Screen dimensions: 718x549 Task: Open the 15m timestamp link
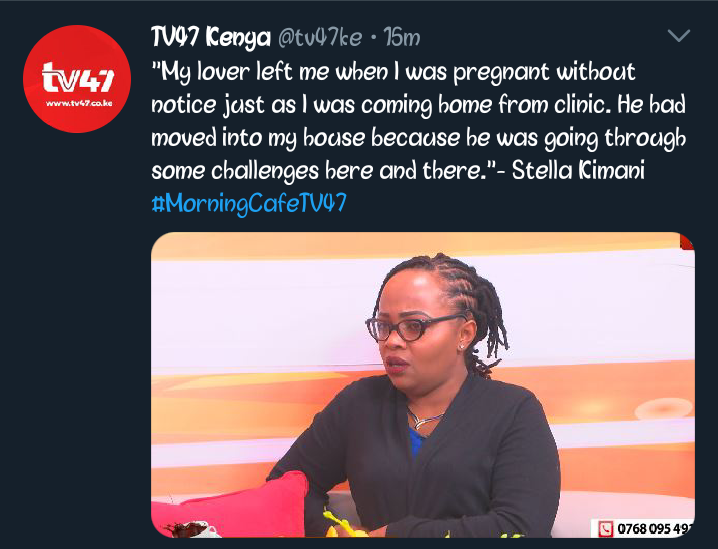402,38
